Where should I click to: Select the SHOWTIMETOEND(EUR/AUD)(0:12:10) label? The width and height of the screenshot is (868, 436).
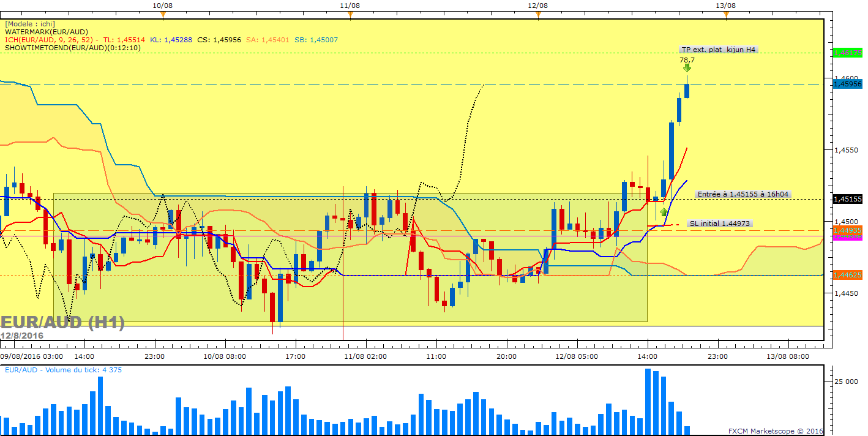coord(73,48)
